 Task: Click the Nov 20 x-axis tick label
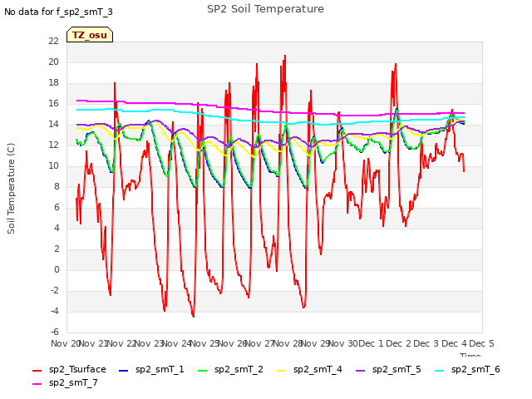pos(65,343)
